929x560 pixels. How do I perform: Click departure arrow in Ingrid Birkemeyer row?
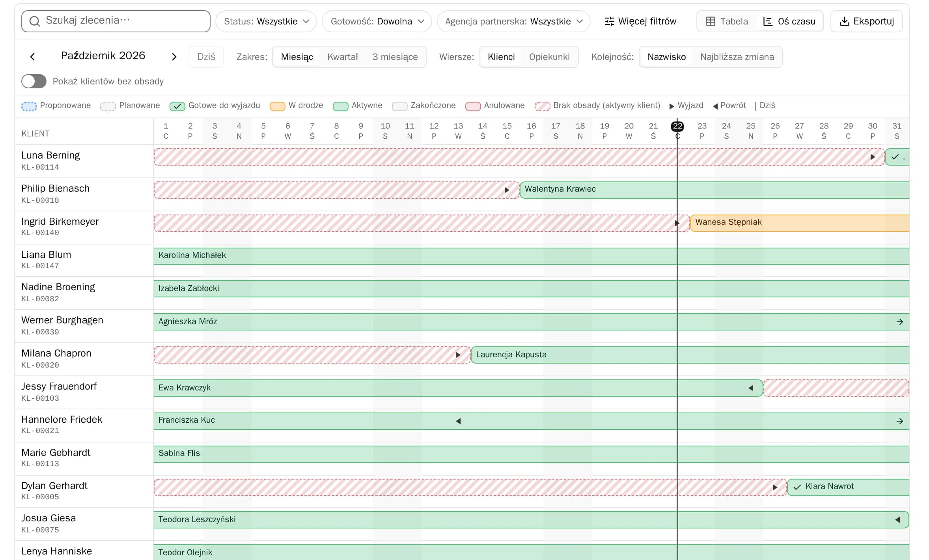(677, 223)
